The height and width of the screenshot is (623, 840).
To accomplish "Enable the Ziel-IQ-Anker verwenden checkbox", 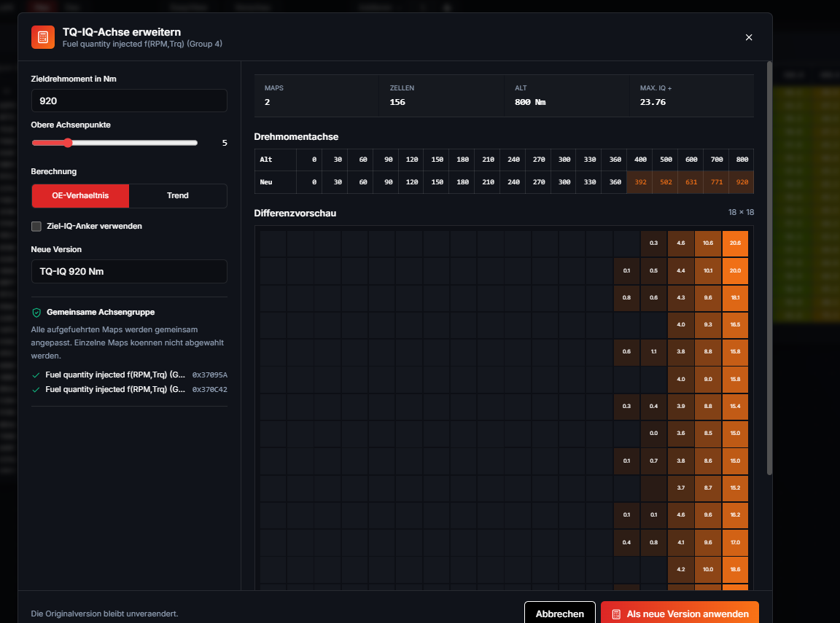I will click(36, 227).
